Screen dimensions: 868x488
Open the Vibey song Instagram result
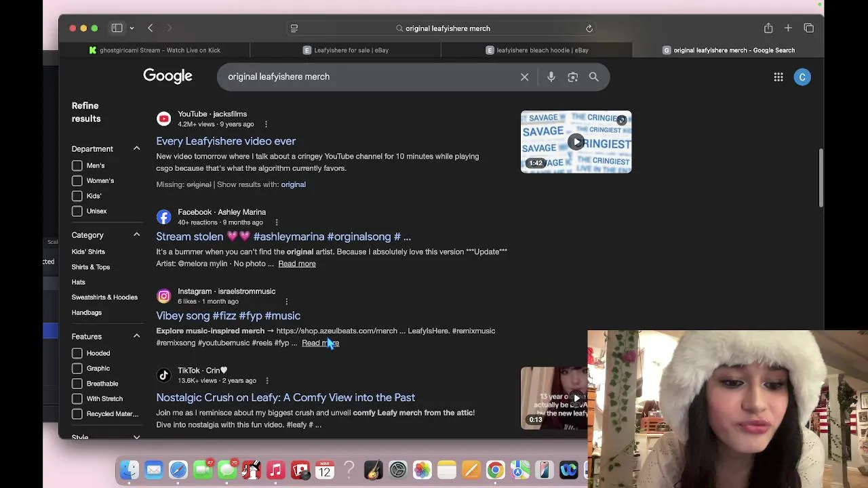click(x=228, y=316)
